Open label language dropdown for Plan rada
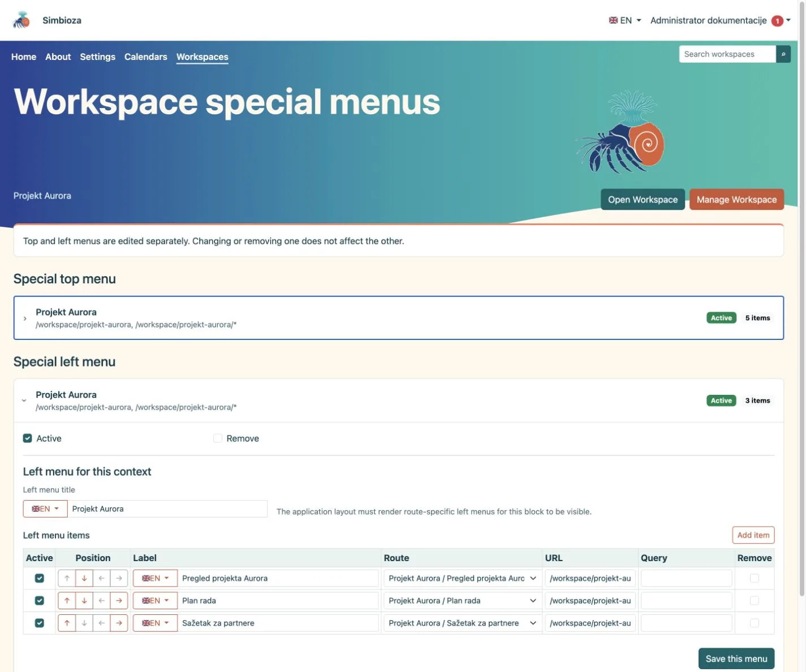 click(156, 601)
